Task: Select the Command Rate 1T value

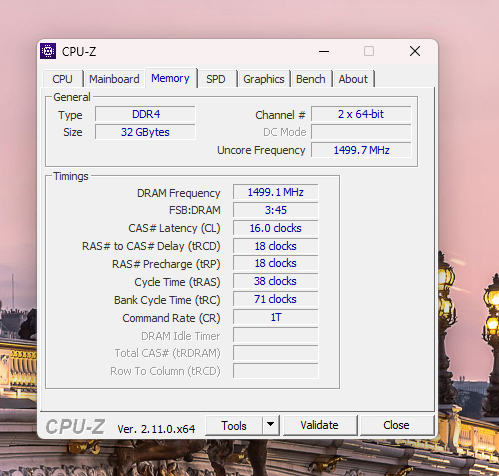Action: click(276, 317)
